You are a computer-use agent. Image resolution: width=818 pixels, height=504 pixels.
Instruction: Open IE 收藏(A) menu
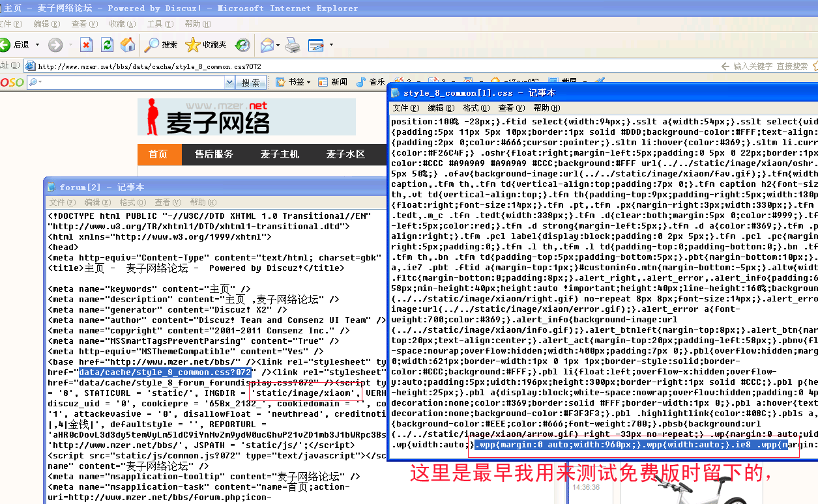123,24
